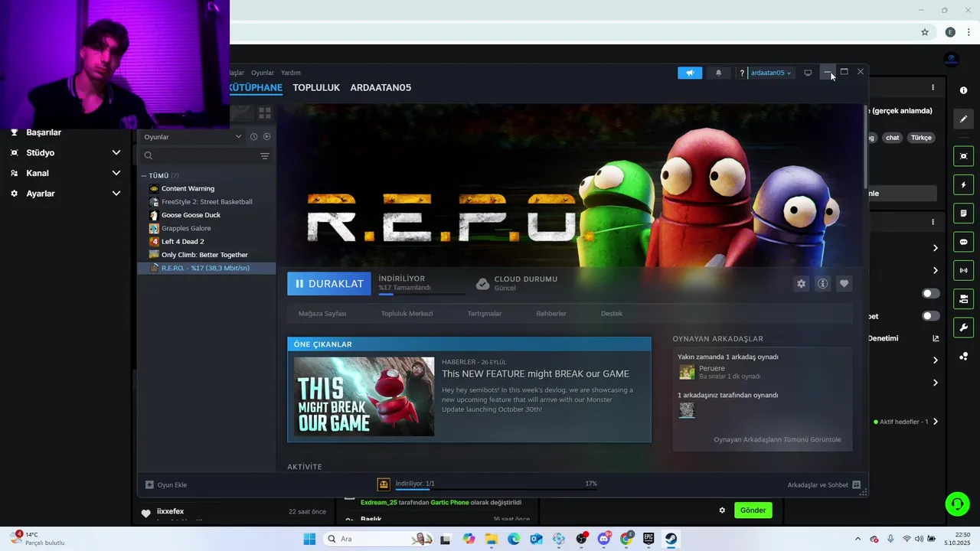980x551 pixels.
Task: Pause download with DURAKLAT button
Action: 329,284
